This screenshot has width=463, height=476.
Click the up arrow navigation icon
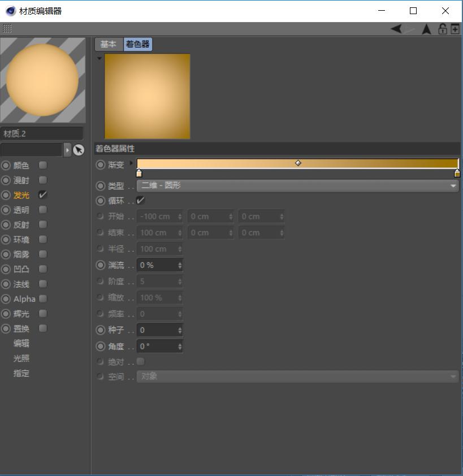(x=427, y=29)
